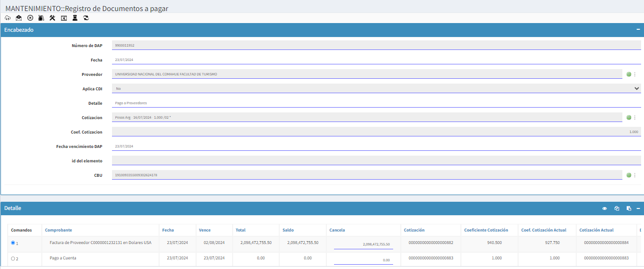Edit Cancela amount for row 1
Viewport: 644px width, 269px height.
click(x=363, y=244)
